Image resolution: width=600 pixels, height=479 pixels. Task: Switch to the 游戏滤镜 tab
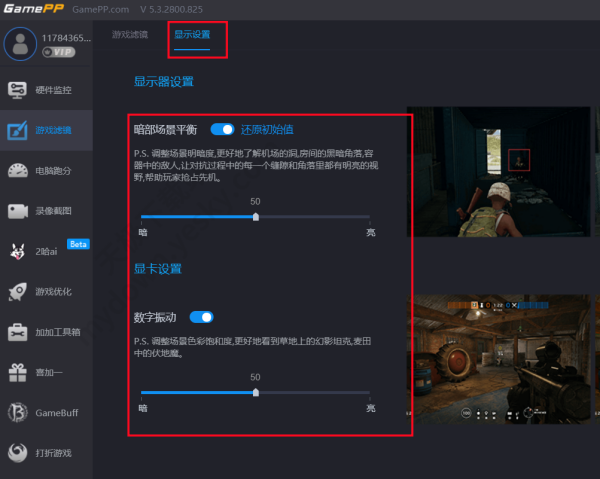130,34
